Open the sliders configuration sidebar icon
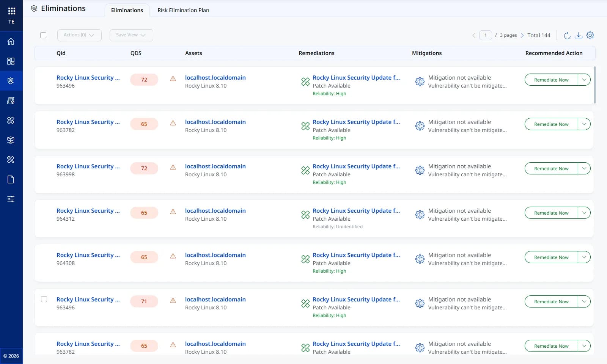 click(11, 199)
